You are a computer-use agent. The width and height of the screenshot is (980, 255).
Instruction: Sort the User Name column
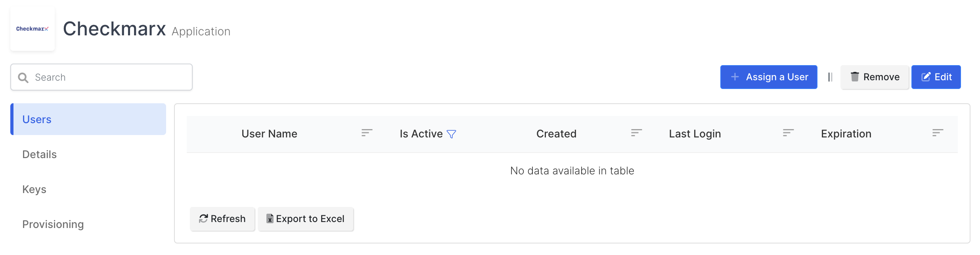[x=366, y=133]
